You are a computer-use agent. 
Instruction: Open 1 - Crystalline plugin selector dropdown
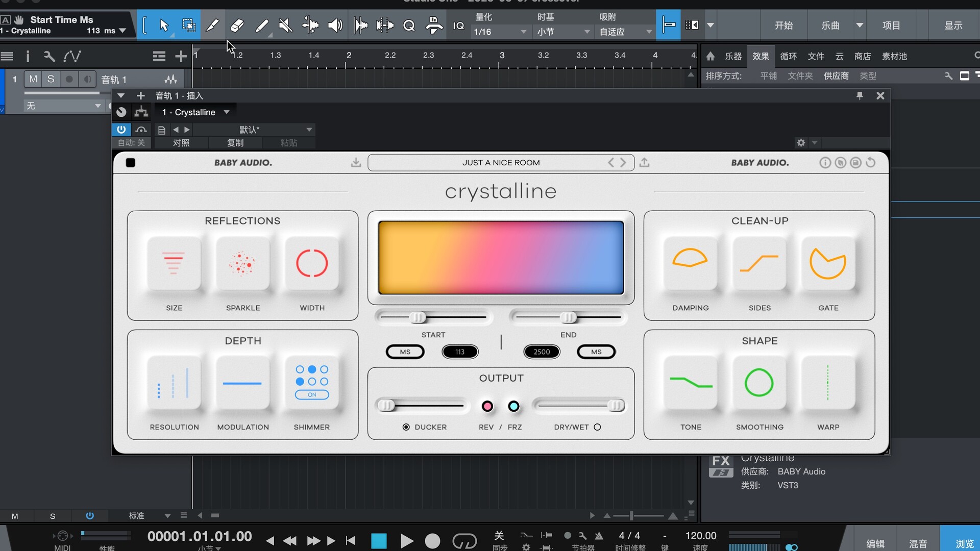[x=195, y=112]
